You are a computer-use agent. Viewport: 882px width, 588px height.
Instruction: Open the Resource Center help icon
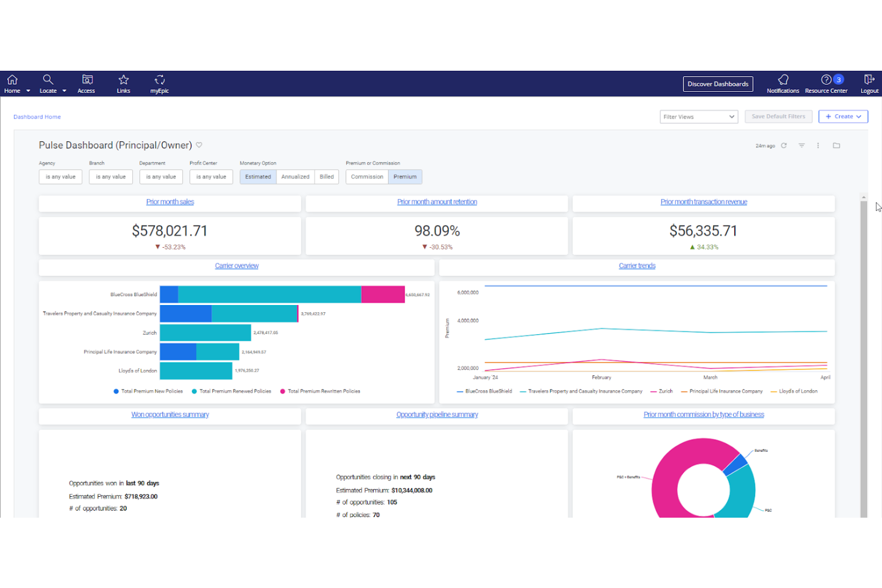click(826, 79)
